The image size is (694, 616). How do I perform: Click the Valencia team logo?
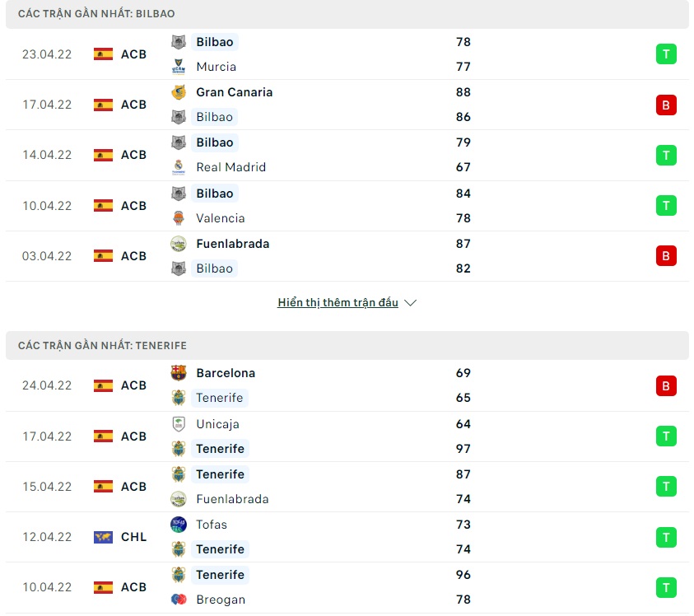(178, 218)
